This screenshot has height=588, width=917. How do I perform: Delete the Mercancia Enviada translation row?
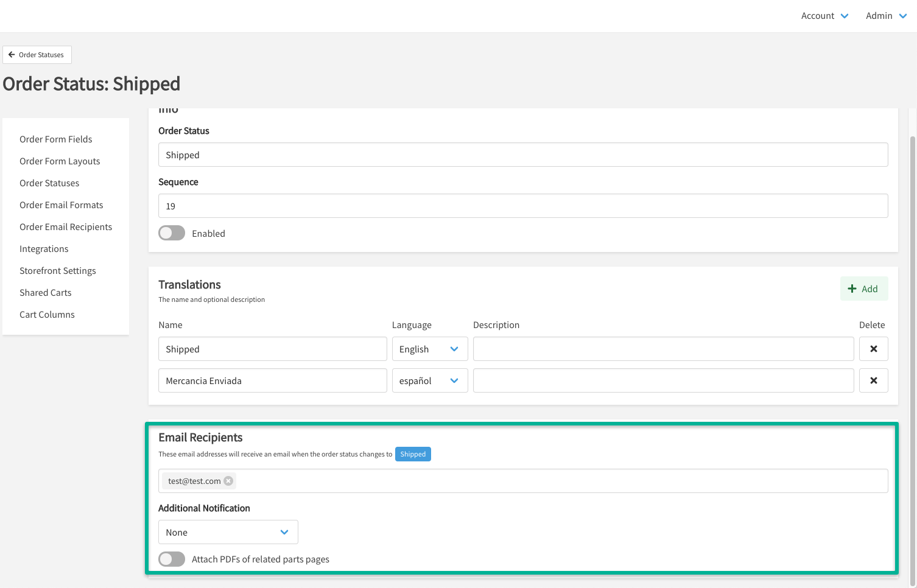pyautogui.click(x=873, y=380)
